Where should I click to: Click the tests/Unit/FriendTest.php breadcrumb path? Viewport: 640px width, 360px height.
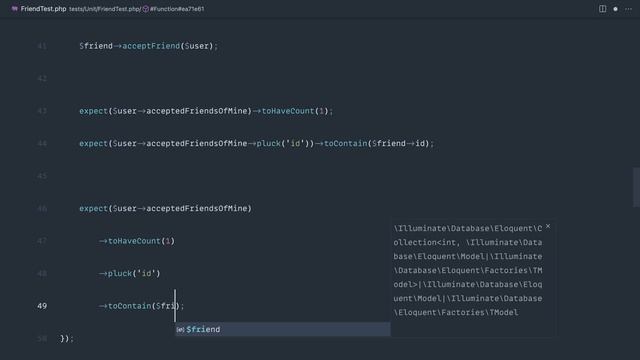tap(105, 9)
